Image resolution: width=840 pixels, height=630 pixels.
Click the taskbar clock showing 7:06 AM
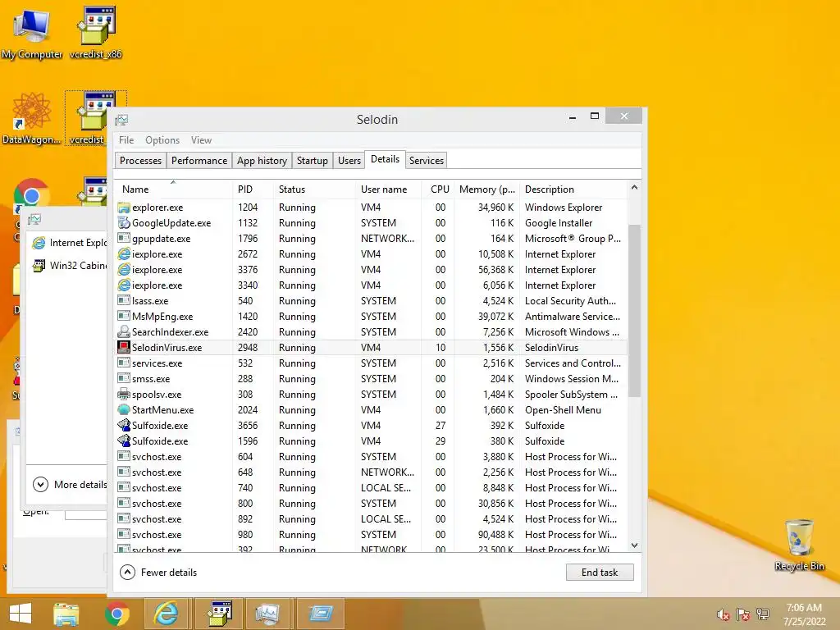[x=804, y=614]
